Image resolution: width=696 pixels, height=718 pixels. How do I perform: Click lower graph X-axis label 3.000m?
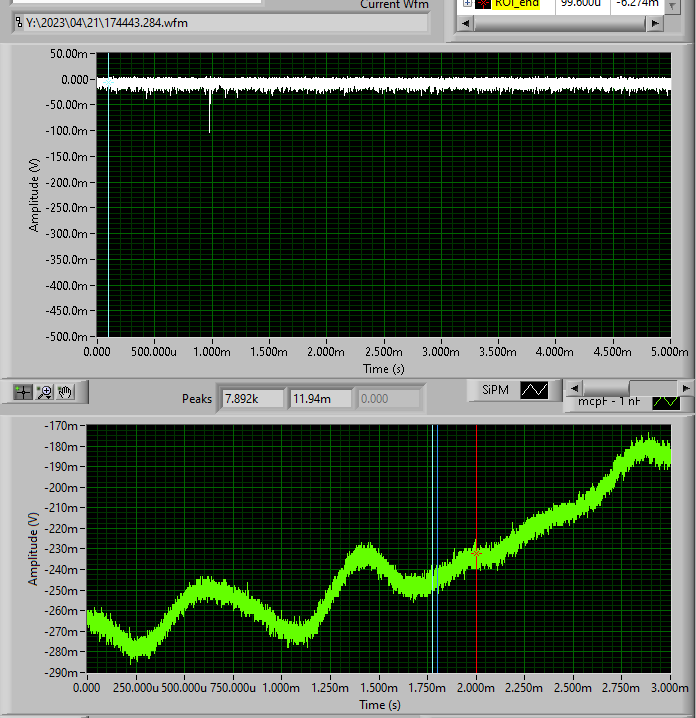670,688
